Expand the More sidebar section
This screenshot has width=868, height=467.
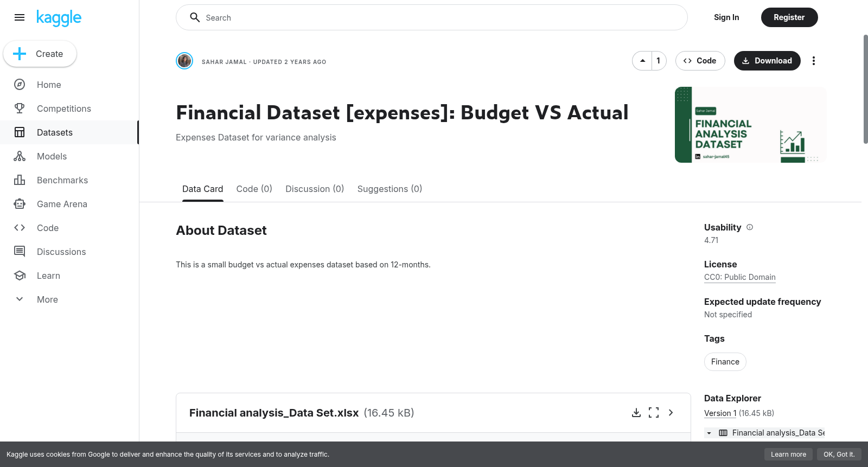point(69,299)
